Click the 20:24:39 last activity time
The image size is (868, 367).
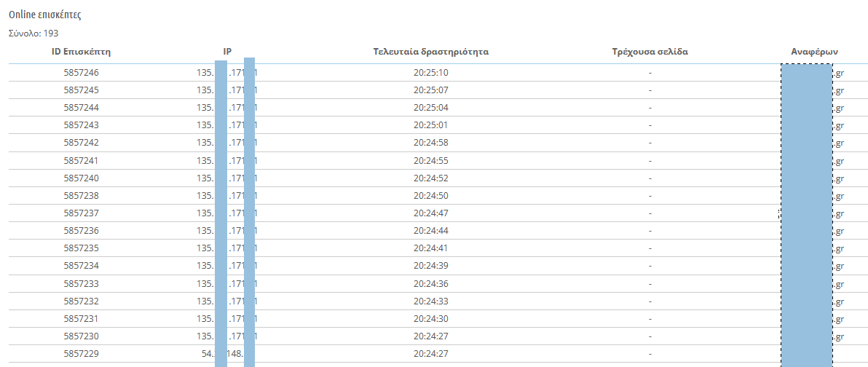pos(430,267)
